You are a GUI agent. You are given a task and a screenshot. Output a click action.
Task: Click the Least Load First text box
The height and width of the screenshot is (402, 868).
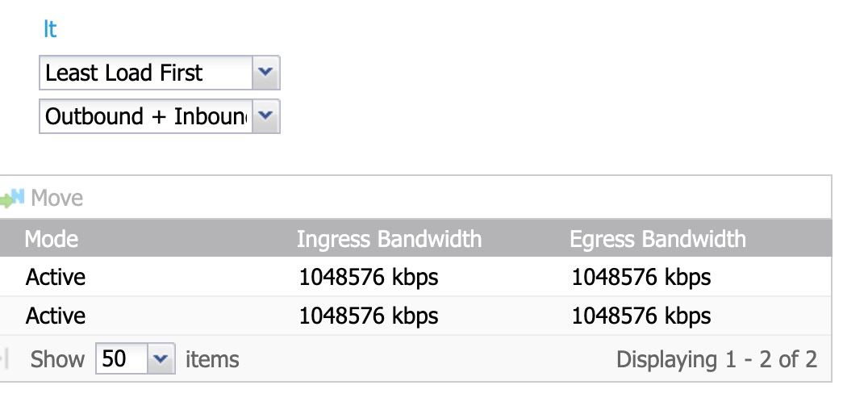(x=145, y=73)
